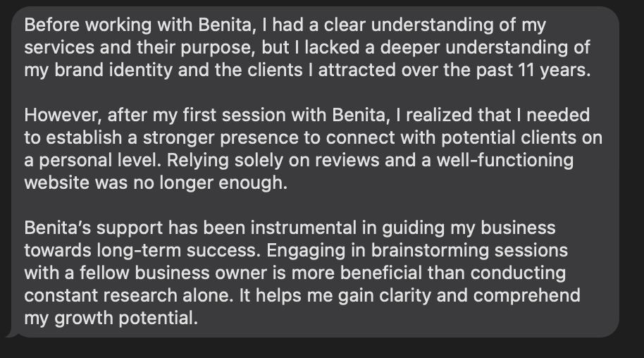Click the phrase "constant research alone"
The height and width of the screenshot is (358, 644).
coord(128,295)
